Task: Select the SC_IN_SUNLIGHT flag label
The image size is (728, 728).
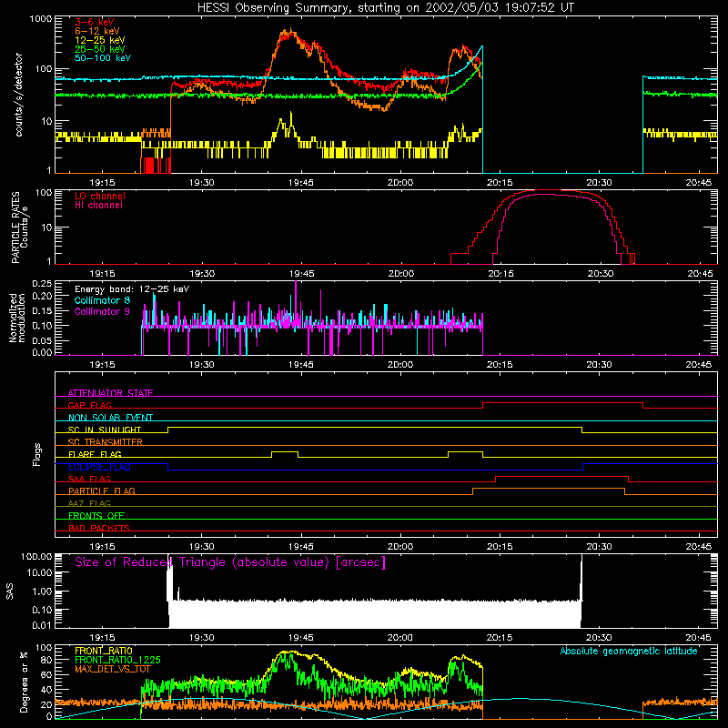Action: pyautogui.click(x=105, y=430)
